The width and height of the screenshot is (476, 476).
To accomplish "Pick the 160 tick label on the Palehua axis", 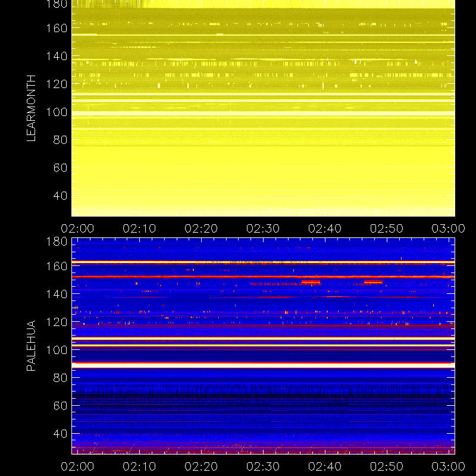I will pos(57,266).
